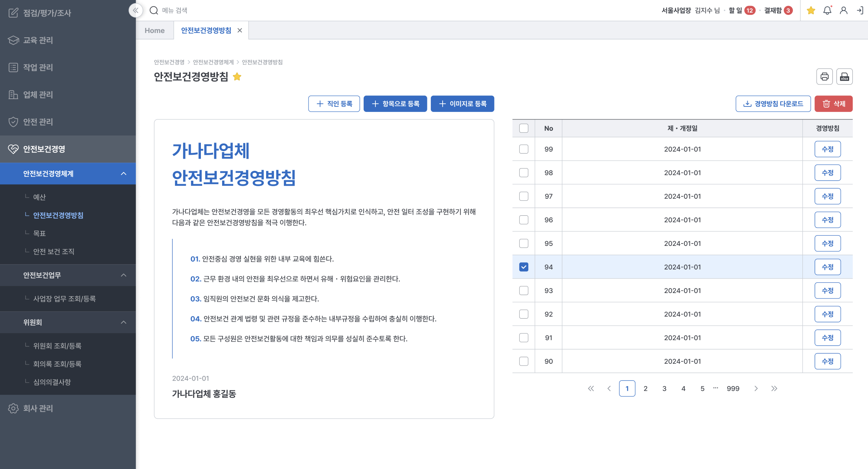Click the xlsx export icon
This screenshot has width=868, height=469.
click(x=844, y=77)
